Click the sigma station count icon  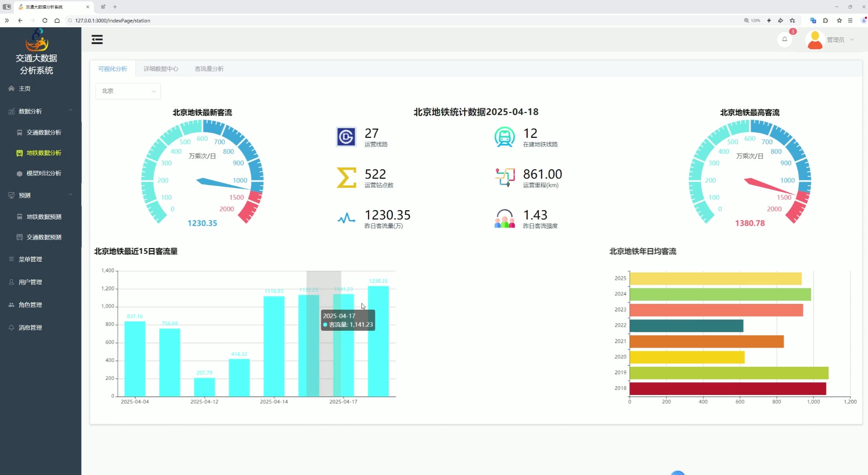pos(346,178)
